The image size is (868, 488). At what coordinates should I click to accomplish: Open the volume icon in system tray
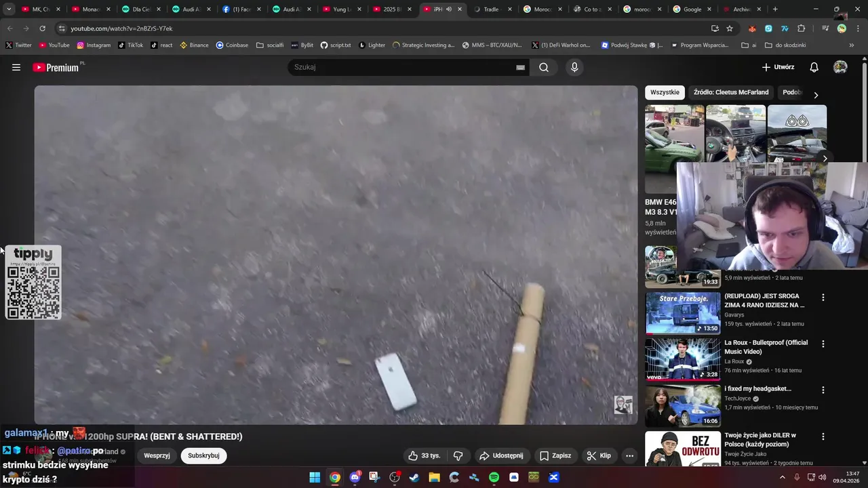coord(822,477)
